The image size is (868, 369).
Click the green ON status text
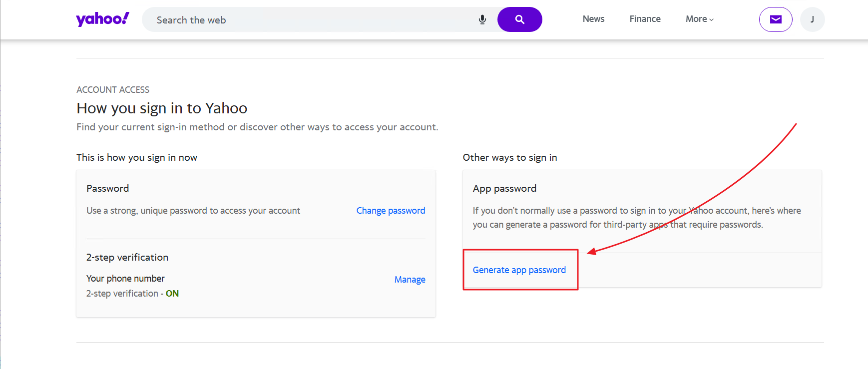coord(172,294)
